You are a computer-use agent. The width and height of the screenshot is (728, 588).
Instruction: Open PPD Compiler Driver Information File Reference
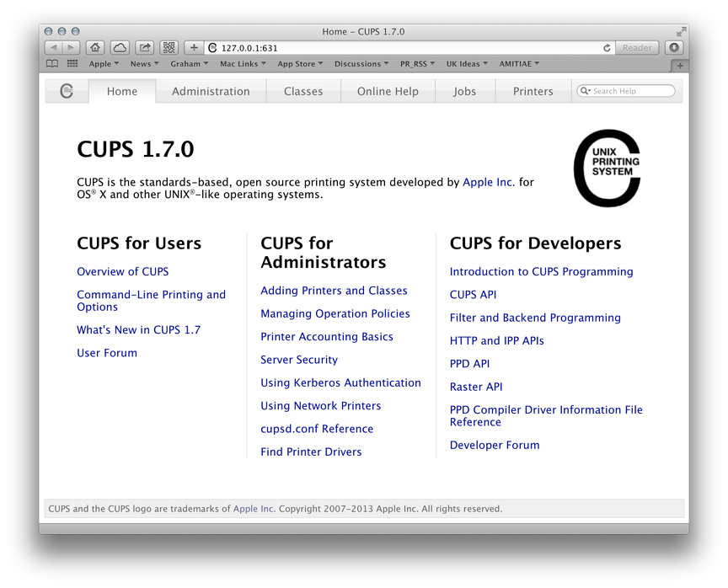546,416
